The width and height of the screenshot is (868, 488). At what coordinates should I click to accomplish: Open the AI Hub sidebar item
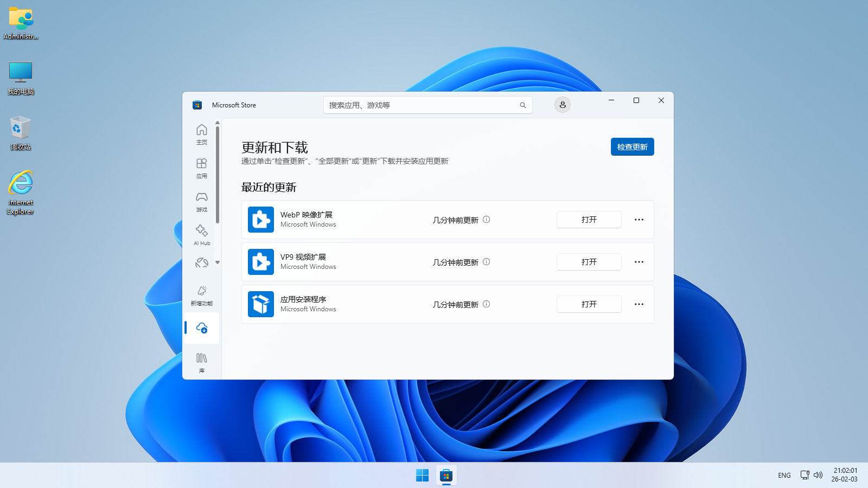(202, 235)
